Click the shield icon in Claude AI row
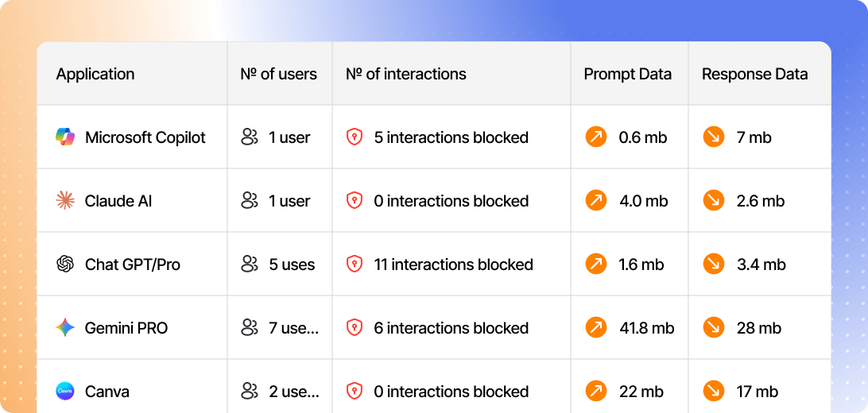868x413 pixels. [x=355, y=201]
